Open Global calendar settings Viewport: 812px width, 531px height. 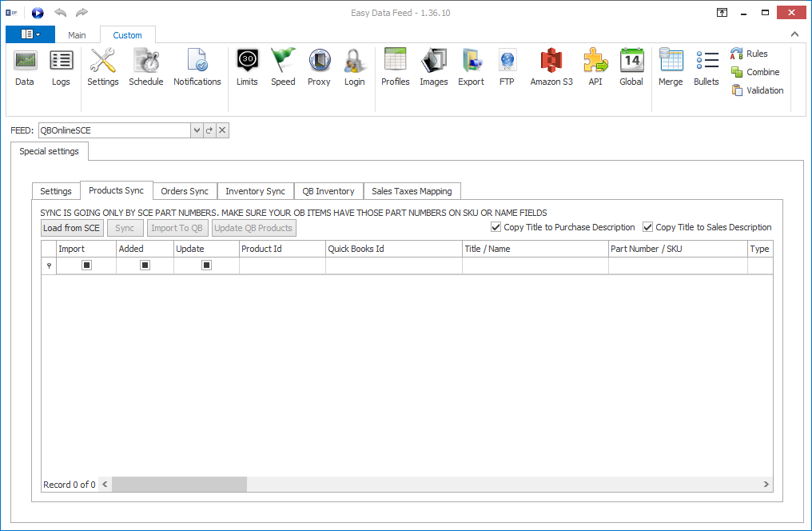pyautogui.click(x=631, y=68)
